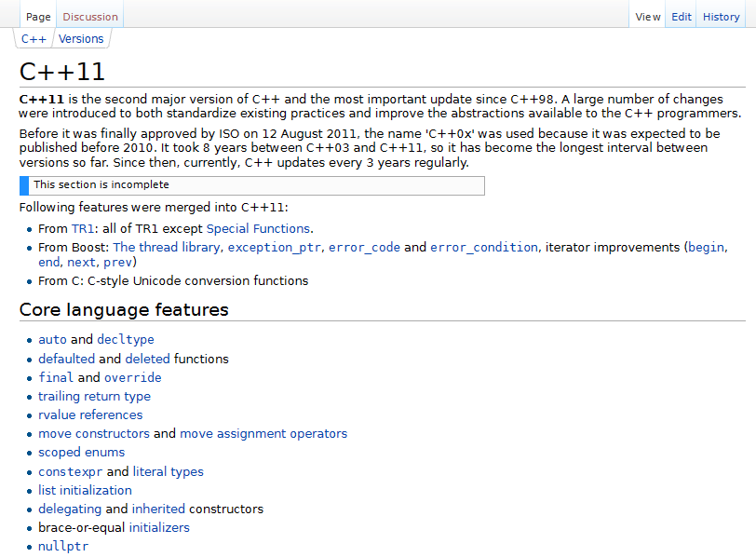
Task: Open the exception_ptr link
Action: [275, 247]
